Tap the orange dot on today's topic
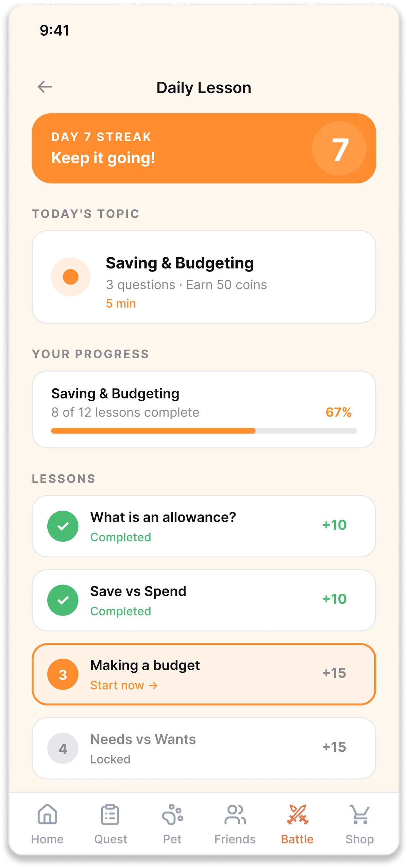Screen dimensions: 408x868 point(71,277)
